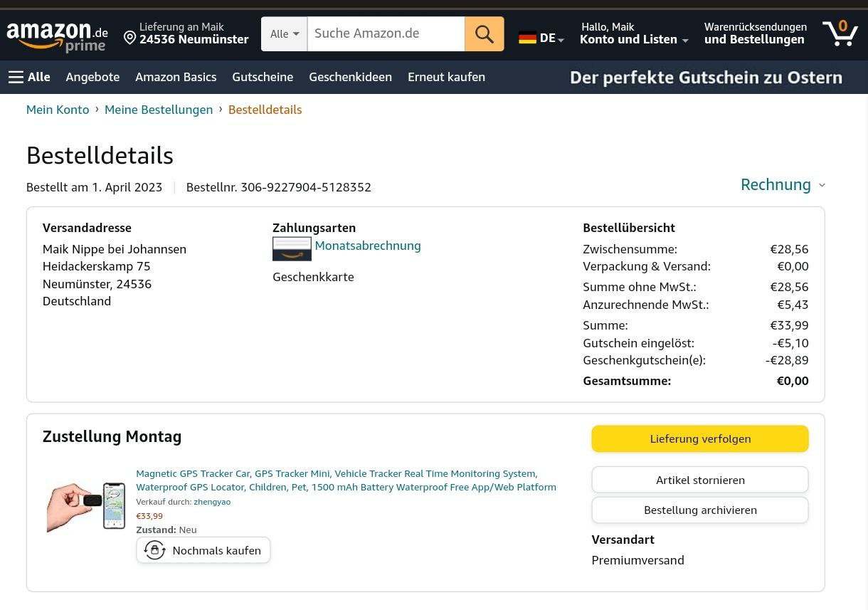Screen dimensions: 868x610
Task: Click Nochmals kaufen button
Action: [x=203, y=550]
